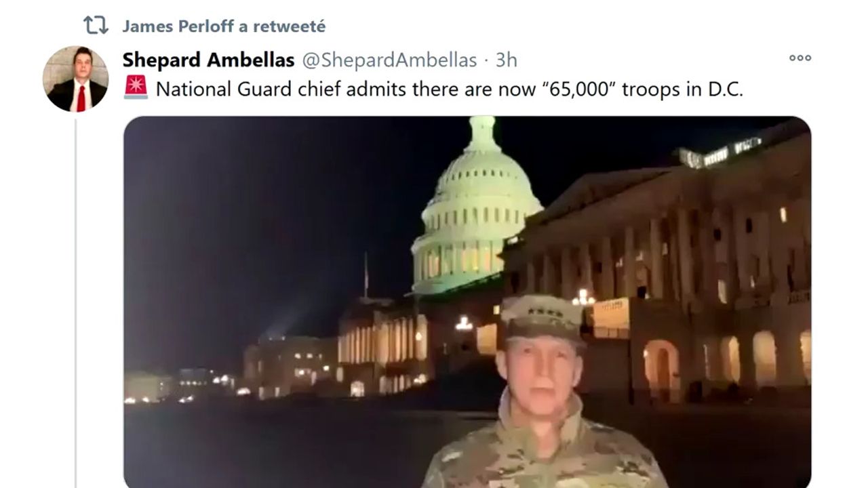Viewport: 868px width, 488px height.
Task: Play the embedded Capitol video
Action: (467, 302)
